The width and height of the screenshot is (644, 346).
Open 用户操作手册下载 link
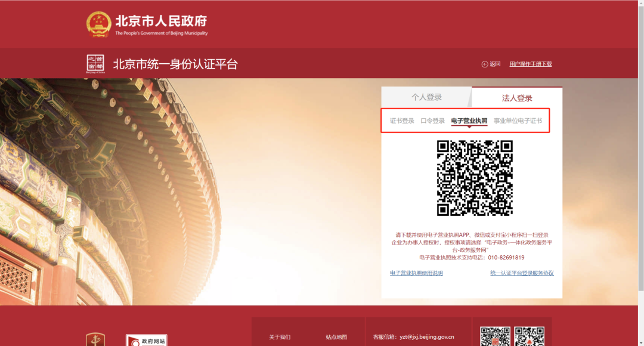[531, 64]
